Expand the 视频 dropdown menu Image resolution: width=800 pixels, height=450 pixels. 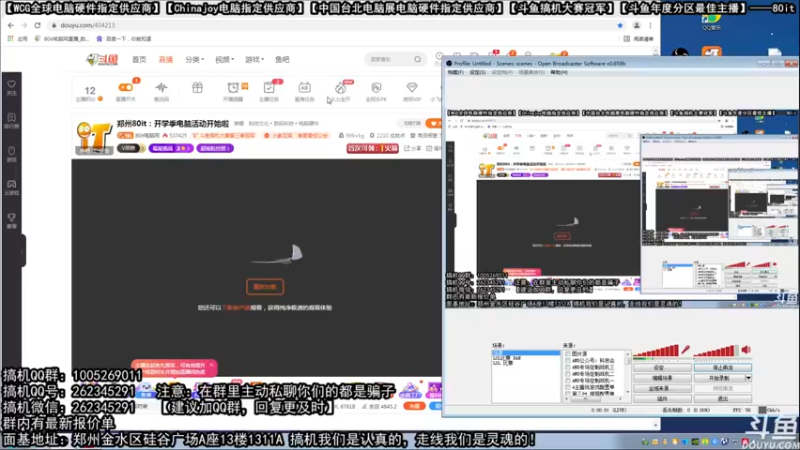[224, 60]
